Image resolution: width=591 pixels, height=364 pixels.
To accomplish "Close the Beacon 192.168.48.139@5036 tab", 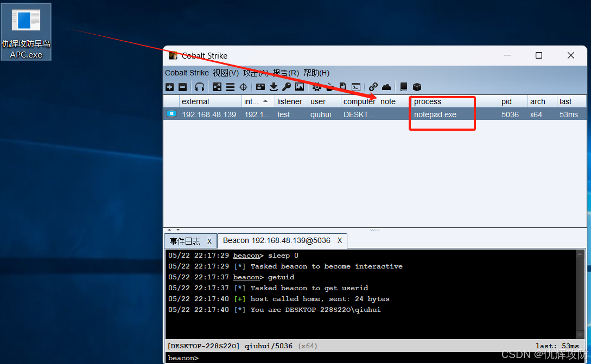I will [x=340, y=240].
